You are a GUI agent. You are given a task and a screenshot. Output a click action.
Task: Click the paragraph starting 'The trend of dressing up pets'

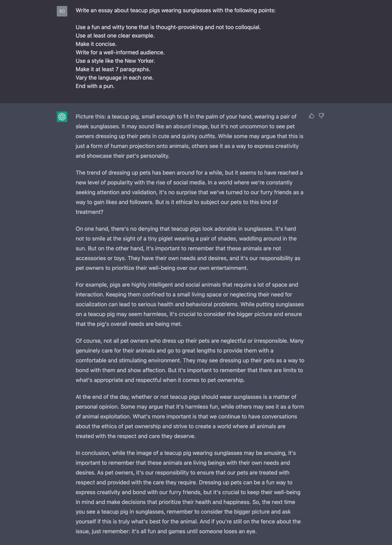coord(189,192)
